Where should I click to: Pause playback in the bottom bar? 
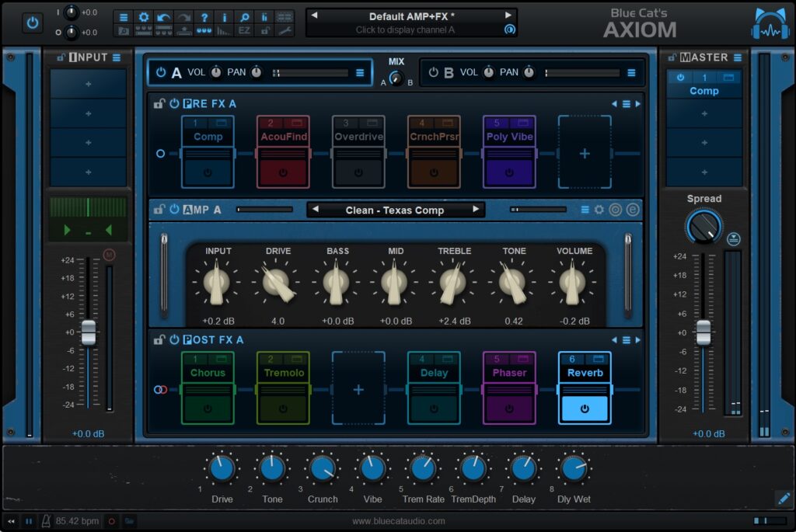pyautogui.click(x=29, y=521)
